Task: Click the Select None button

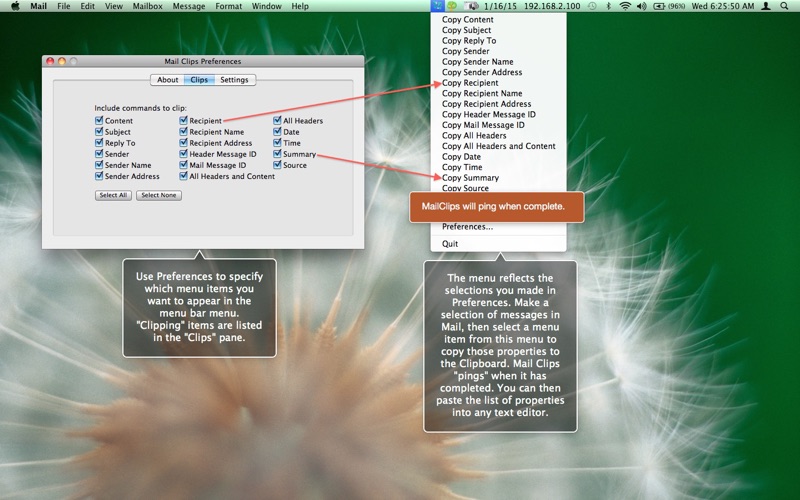Action: tap(159, 195)
